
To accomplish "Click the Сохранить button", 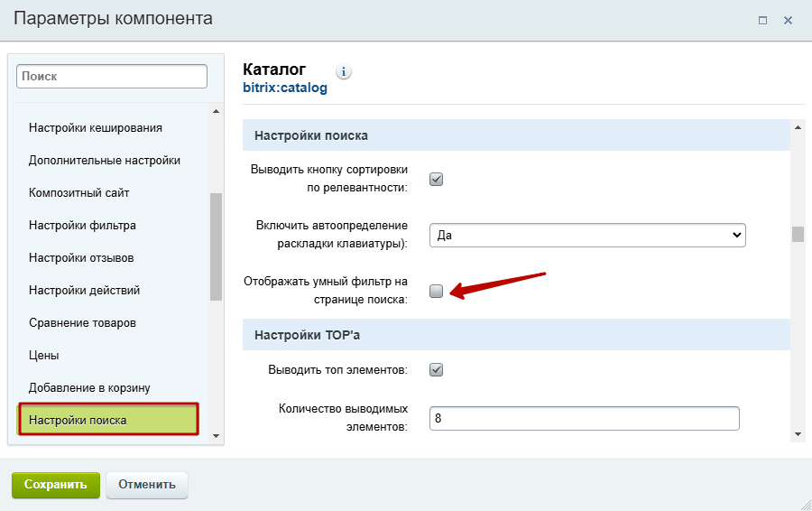I will [x=56, y=485].
